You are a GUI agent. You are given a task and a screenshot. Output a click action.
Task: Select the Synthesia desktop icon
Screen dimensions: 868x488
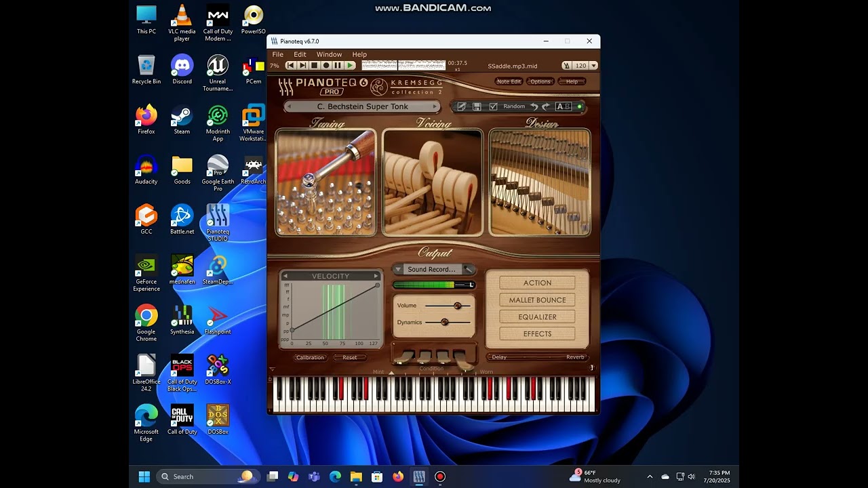coord(182,319)
